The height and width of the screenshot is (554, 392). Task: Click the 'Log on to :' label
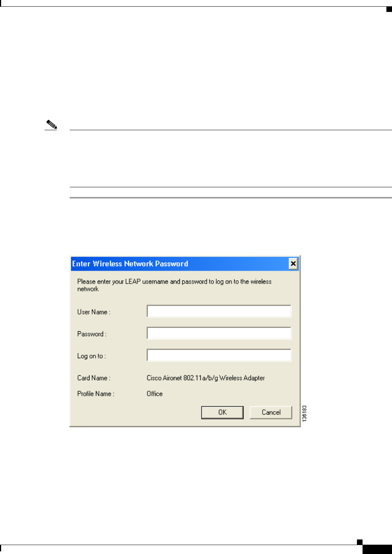coord(91,356)
